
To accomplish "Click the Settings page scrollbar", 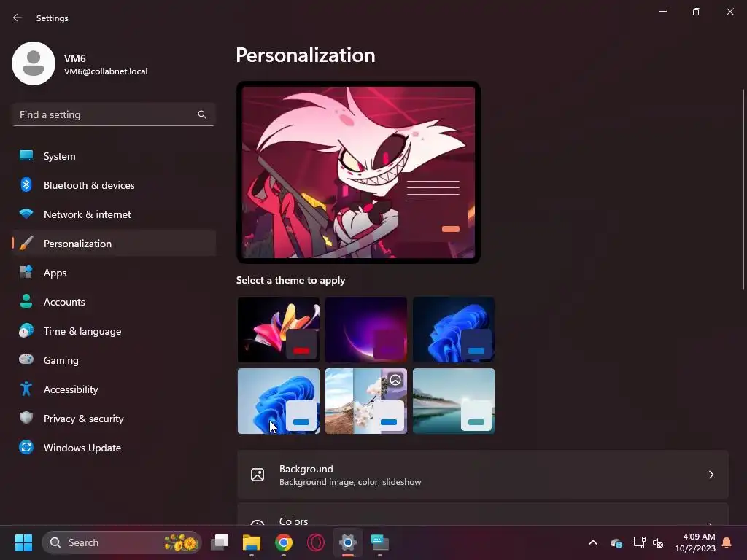I will (743, 190).
